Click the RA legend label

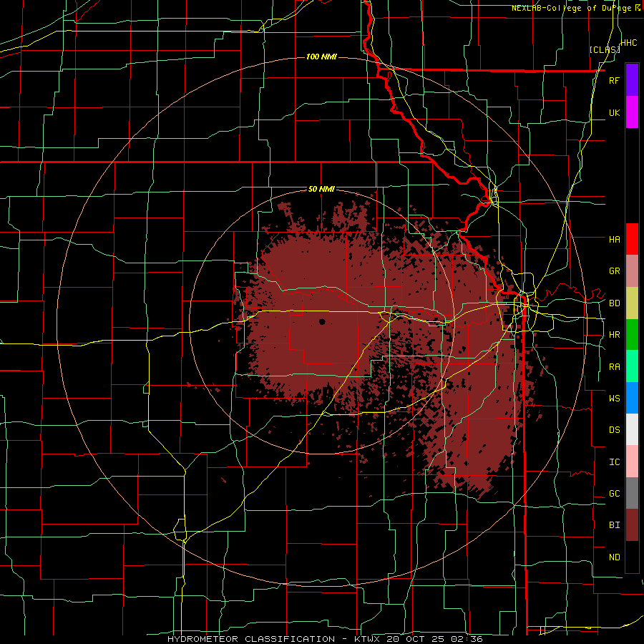click(614, 367)
